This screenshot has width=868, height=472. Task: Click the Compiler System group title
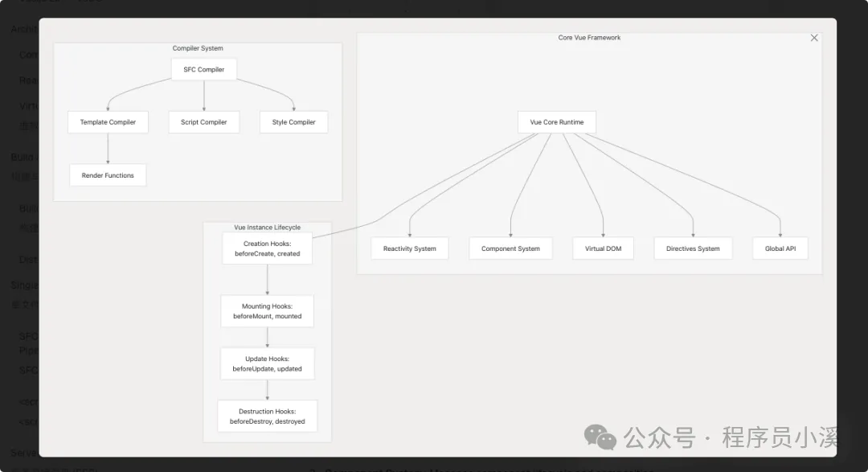click(198, 48)
